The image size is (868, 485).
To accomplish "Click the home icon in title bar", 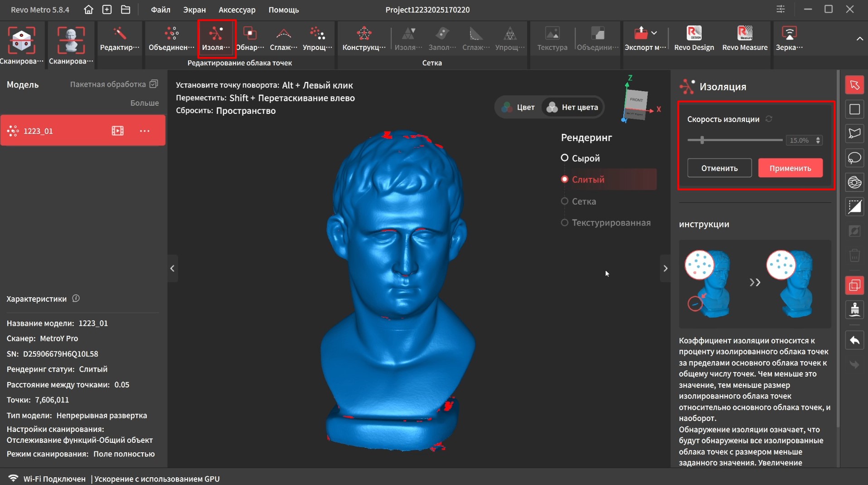I will (x=89, y=10).
